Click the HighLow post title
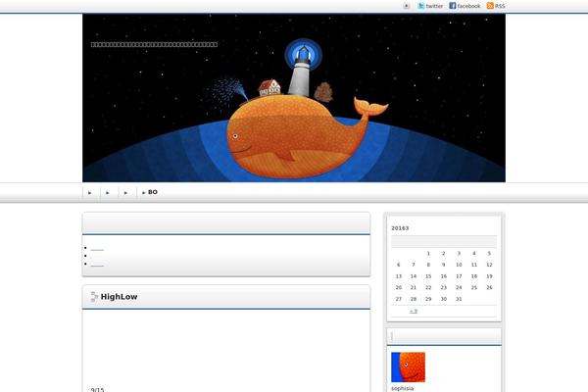Screen dimensions: 588x392 pos(119,297)
